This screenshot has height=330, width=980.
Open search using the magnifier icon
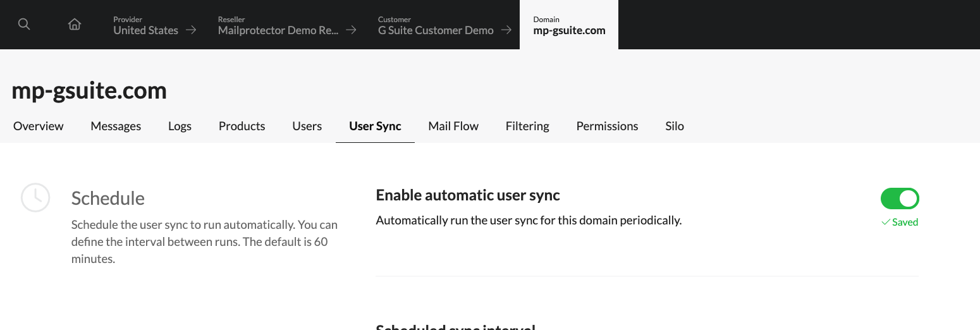pos(24,25)
